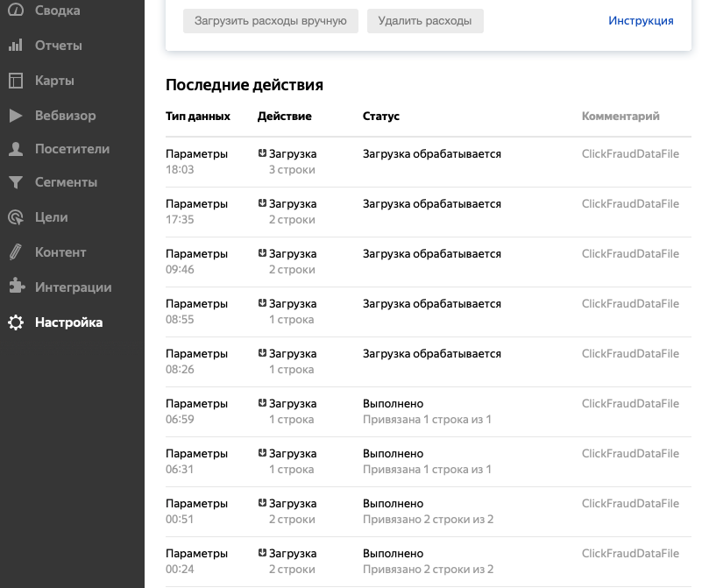Viewport: 709px width, 588px height.
Task: Click the Интеграции puzzle piece icon
Action: click(16, 287)
